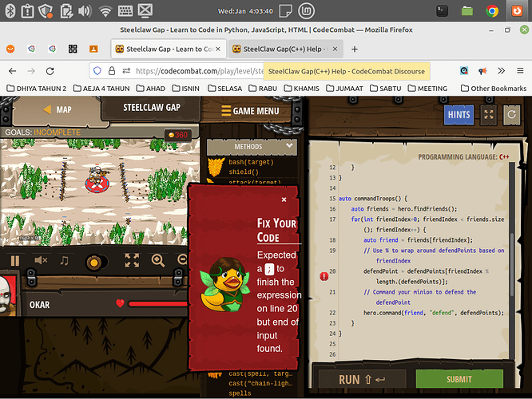The image size is (532, 399).
Task: Maximize the code editor with expand icon
Action: (x=489, y=115)
